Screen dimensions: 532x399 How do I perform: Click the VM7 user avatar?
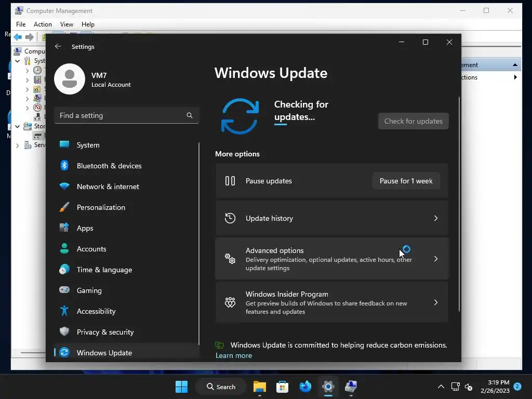click(70, 79)
